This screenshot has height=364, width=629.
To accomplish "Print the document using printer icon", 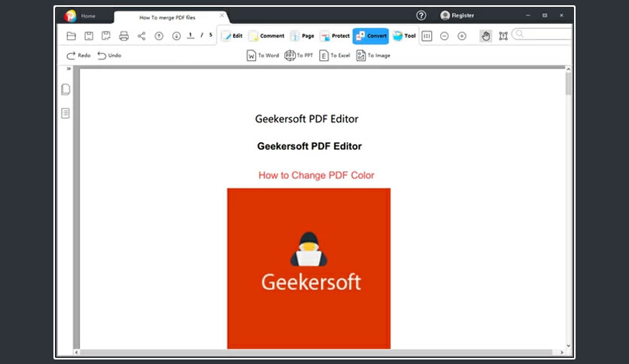I will point(124,36).
